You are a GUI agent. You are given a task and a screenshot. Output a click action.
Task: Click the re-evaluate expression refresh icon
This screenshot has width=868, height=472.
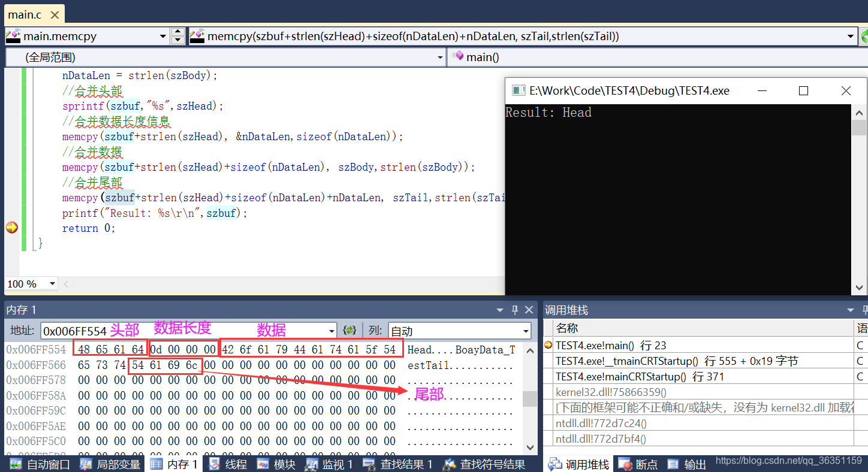(x=349, y=331)
